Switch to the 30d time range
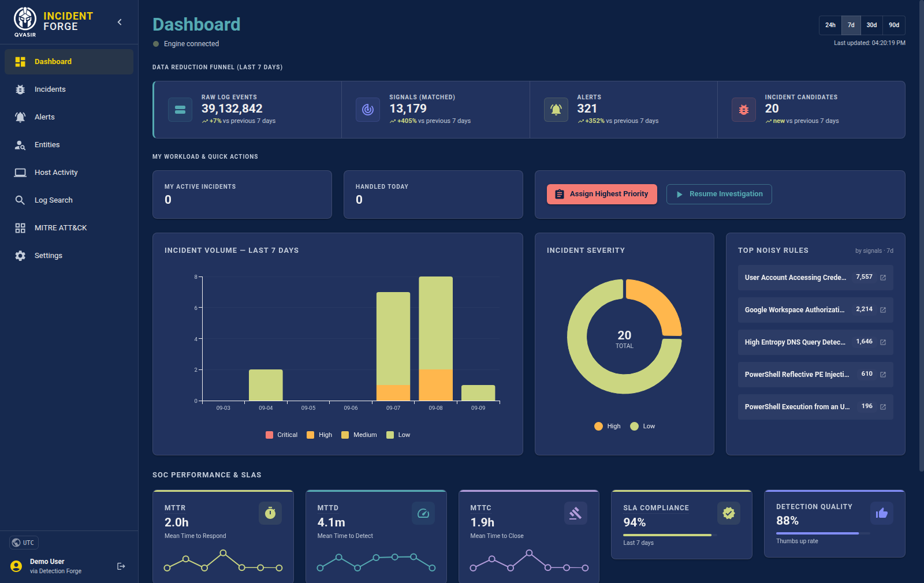This screenshot has height=583, width=924. click(872, 25)
